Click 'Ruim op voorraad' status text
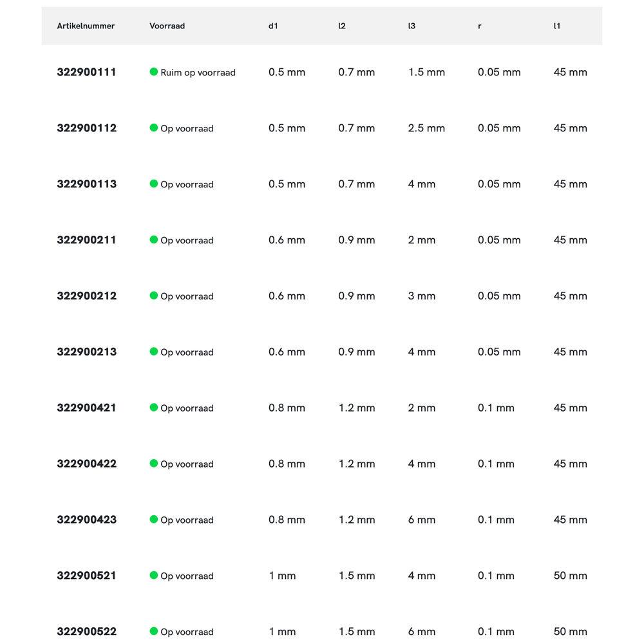 [198, 73]
